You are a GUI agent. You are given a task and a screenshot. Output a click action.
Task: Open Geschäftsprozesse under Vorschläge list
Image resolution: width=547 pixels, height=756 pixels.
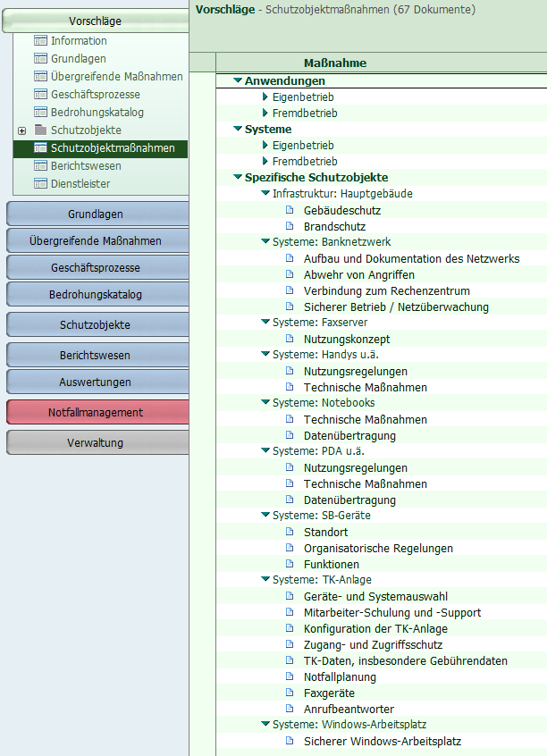pos(96,95)
